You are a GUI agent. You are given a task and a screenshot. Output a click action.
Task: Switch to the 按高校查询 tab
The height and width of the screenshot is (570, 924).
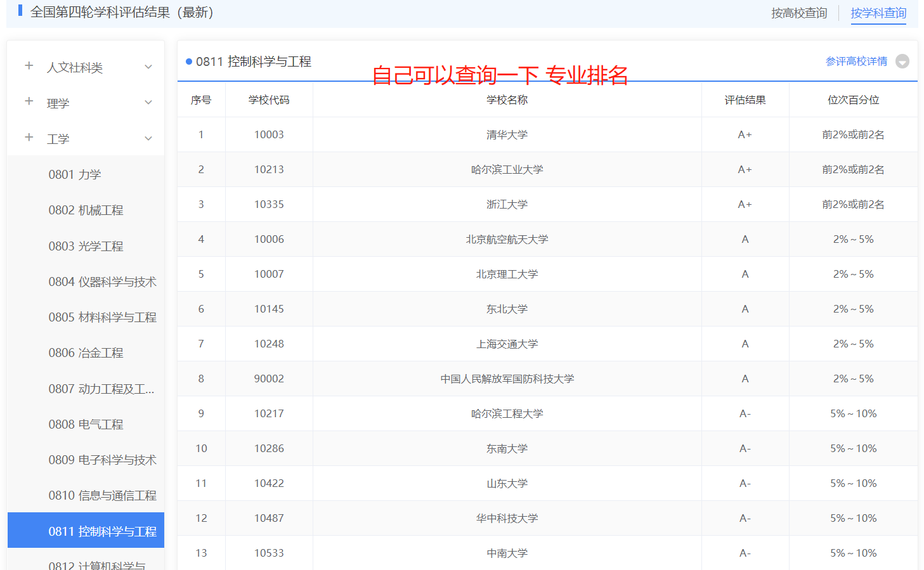tap(798, 12)
